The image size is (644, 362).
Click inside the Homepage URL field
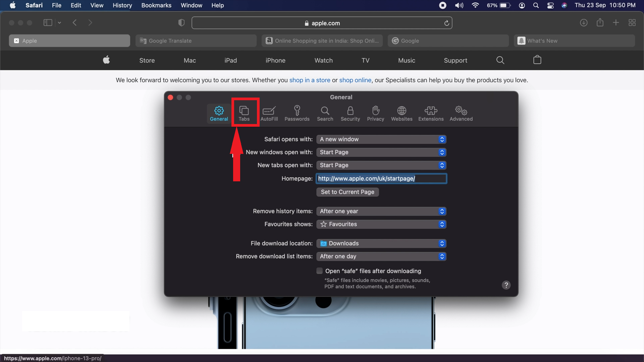pos(381,178)
